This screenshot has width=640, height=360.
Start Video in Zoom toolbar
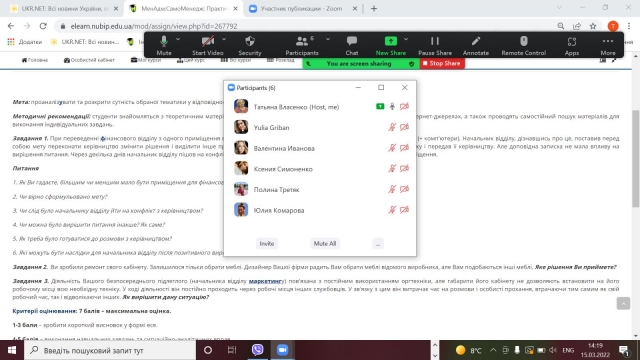pyautogui.click(x=208, y=45)
